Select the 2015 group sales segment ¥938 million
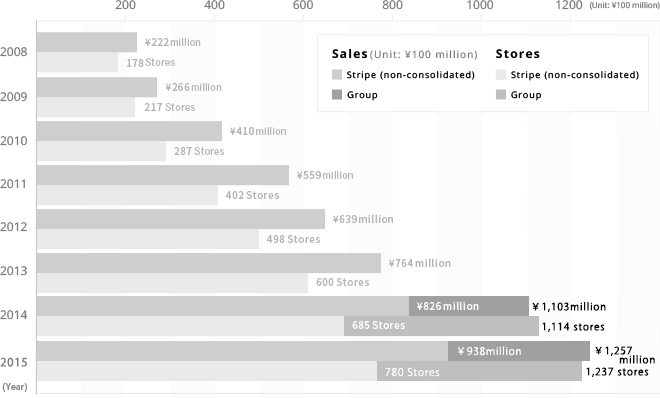660x398 pixels. click(519, 351)
